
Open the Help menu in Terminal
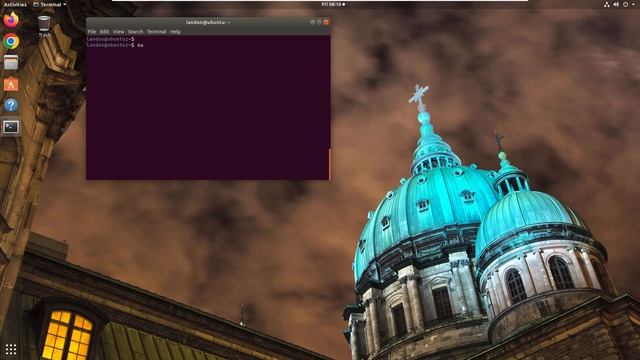tap(176, 31)
